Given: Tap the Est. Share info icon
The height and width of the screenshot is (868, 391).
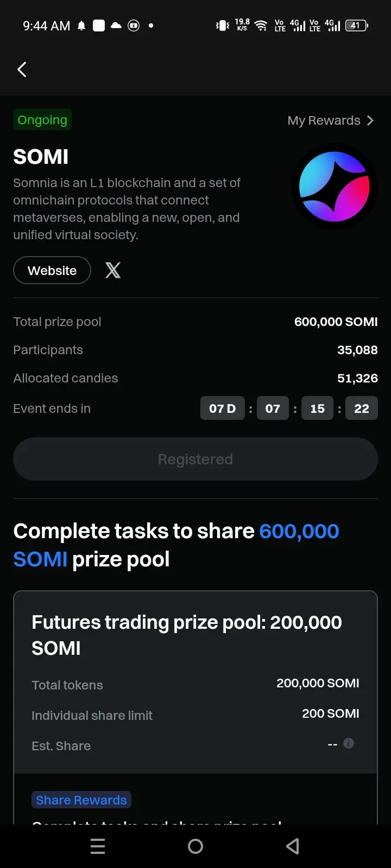Looking at the screenshot, I should click(x=349, y=743).
